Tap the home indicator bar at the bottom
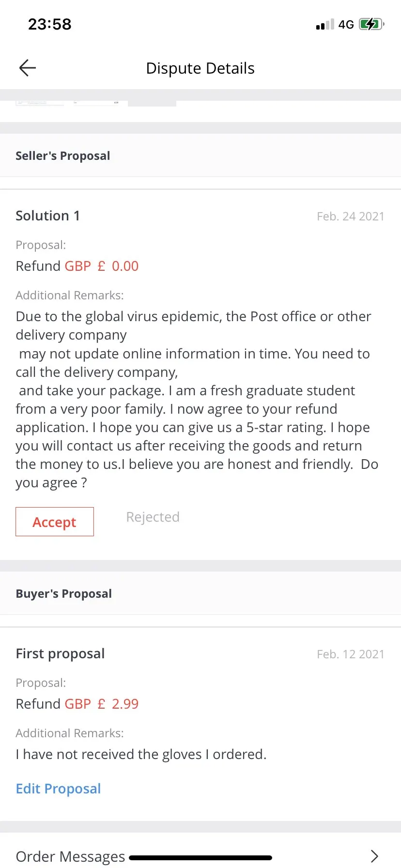Viewport: 401px width, 868px height. coord(200,858)
